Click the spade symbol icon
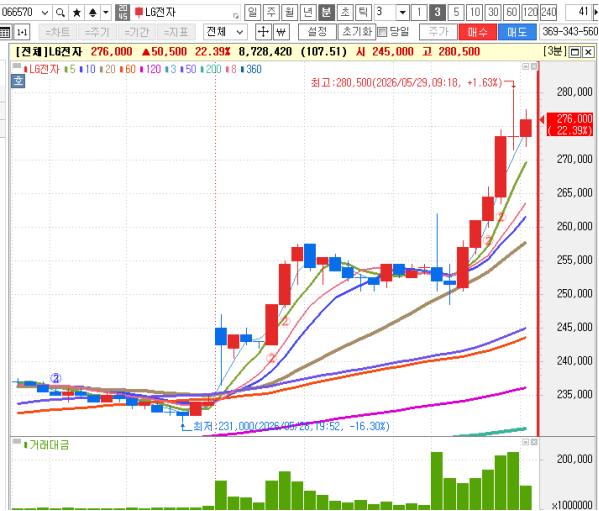The image size is (599, 511). click(92, 13)
